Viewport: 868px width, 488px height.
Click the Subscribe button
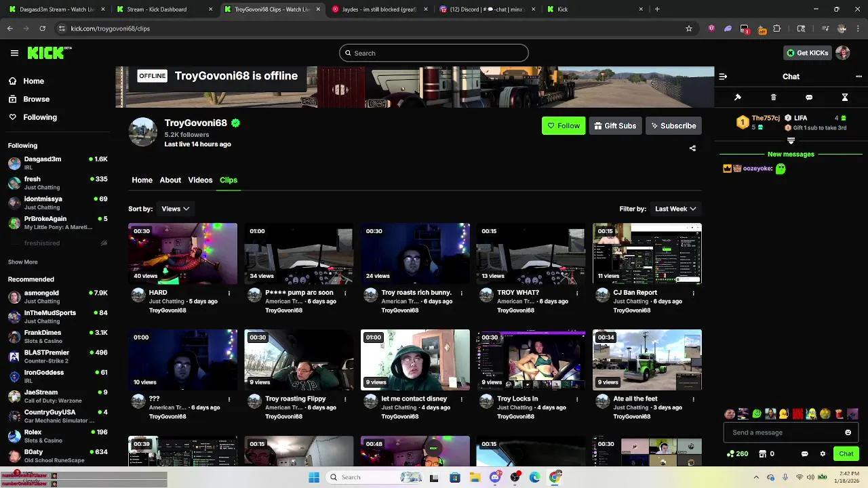tap(673, 125)
